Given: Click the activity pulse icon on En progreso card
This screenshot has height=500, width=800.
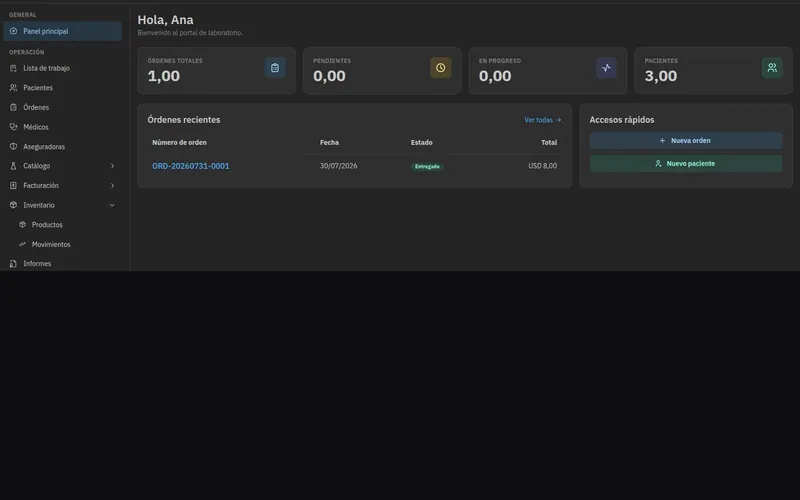Looking at the screenshot, I should pyautogui.click(x=606, y=68).
